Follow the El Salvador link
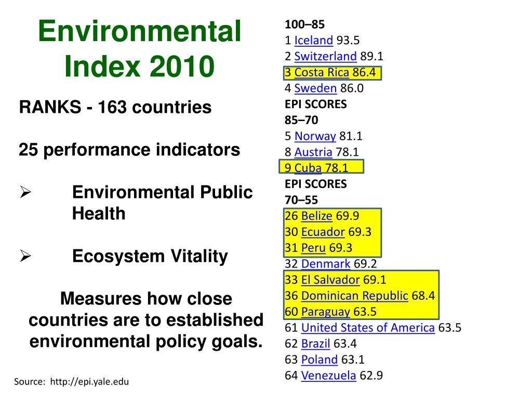Image resolution: width=532 pixels, height=399 pixels. (x=330, y=280)
